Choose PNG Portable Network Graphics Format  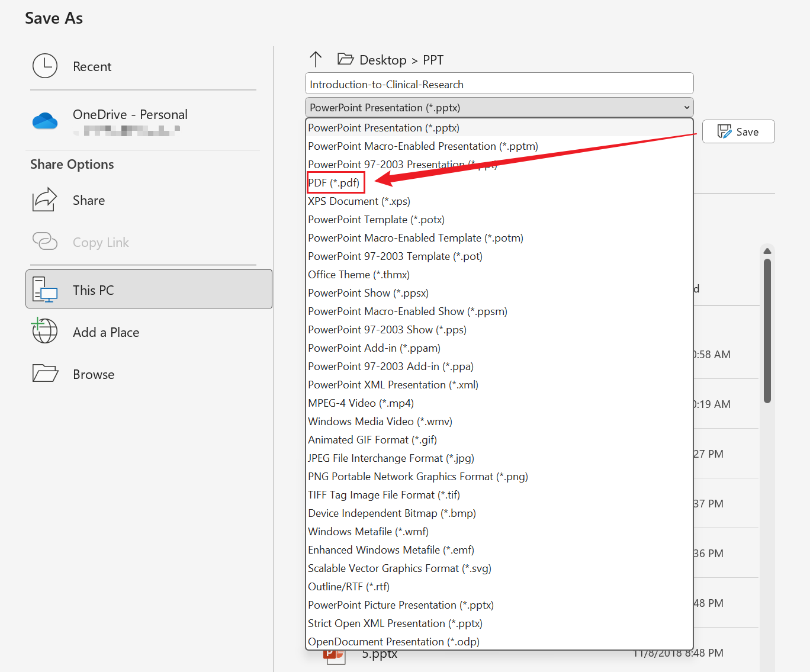point(417,477)
